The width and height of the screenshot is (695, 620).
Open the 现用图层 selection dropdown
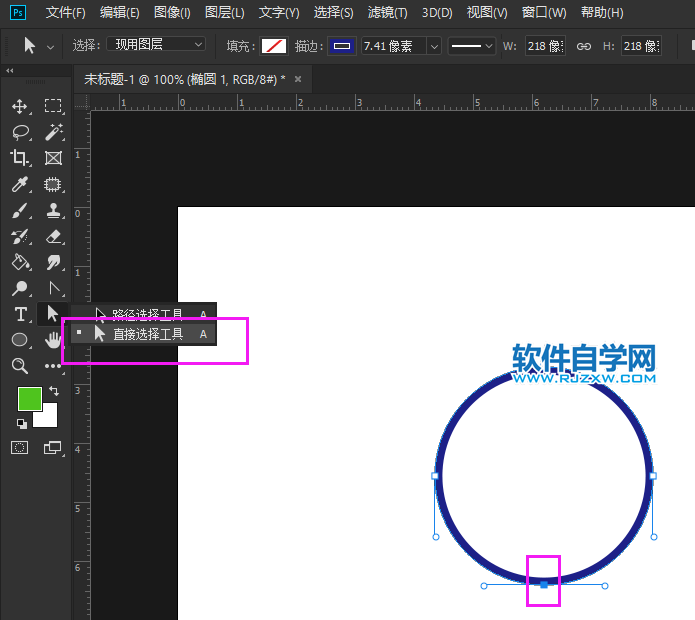tap(156, 45)
